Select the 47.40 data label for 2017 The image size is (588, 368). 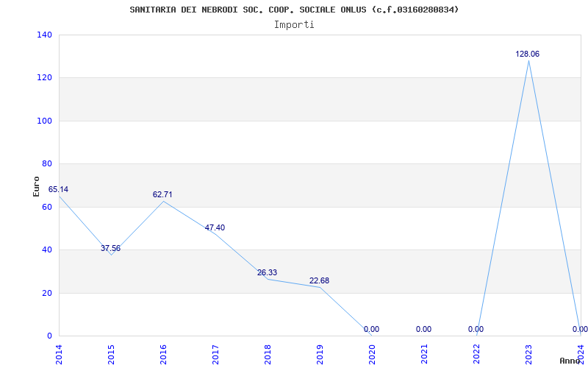pos(215,227)
